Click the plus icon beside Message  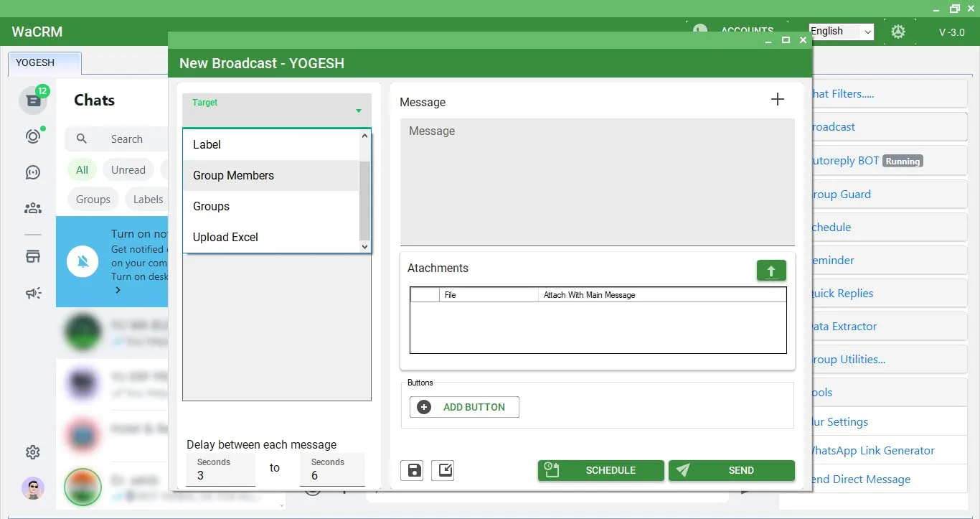click(777, 100)
